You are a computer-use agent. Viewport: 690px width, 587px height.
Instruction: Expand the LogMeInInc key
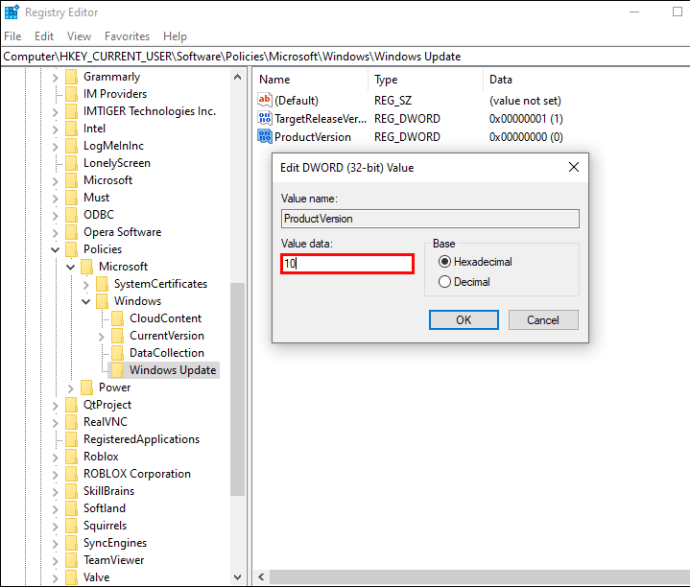click(55, 146)
